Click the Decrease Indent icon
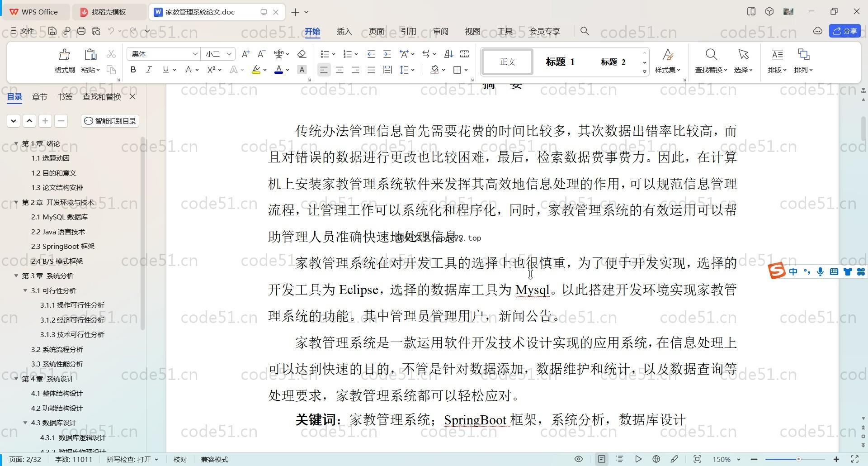 click(x=371, y=54)
